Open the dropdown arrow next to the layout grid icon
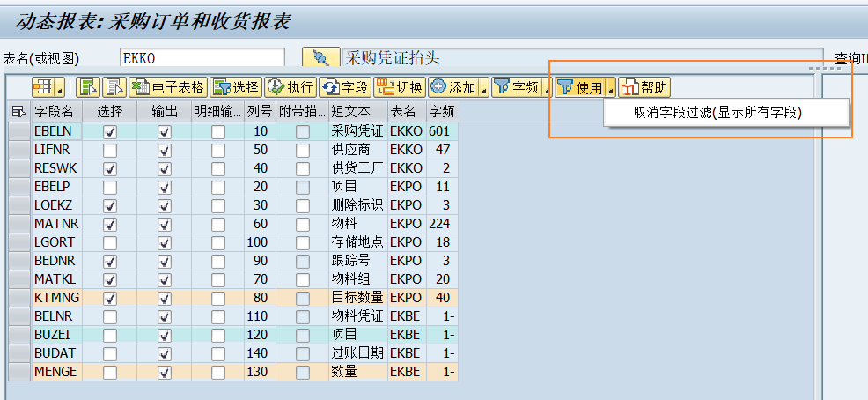Screen dimensions: 868x400 pos(60,87)
